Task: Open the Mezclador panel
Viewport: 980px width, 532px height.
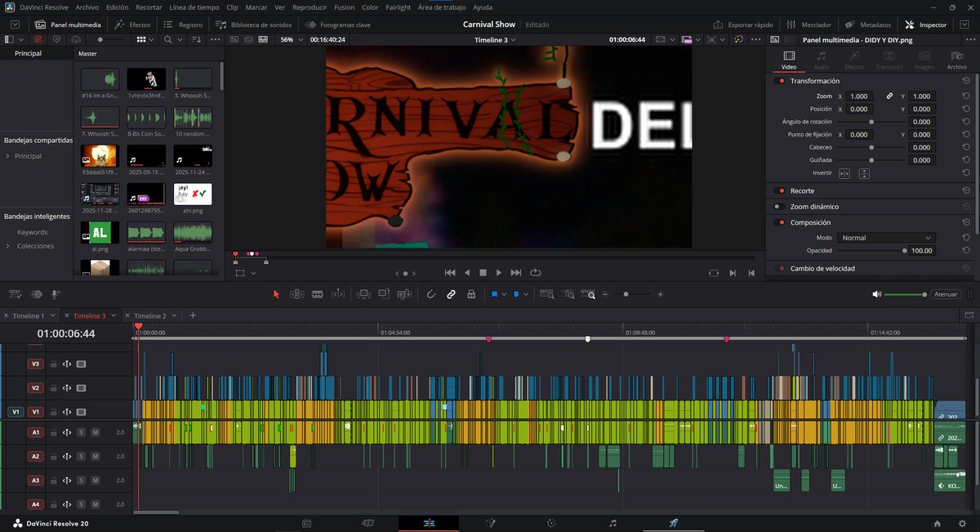Action: click(x=809, y=25)
